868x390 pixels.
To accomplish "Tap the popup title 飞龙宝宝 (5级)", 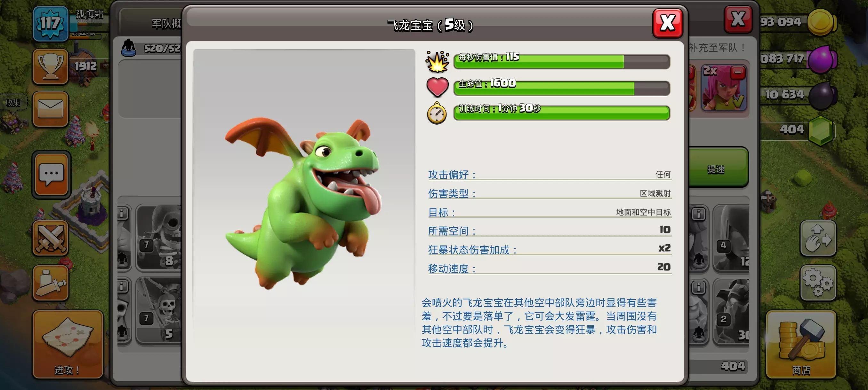I will 430,25.
